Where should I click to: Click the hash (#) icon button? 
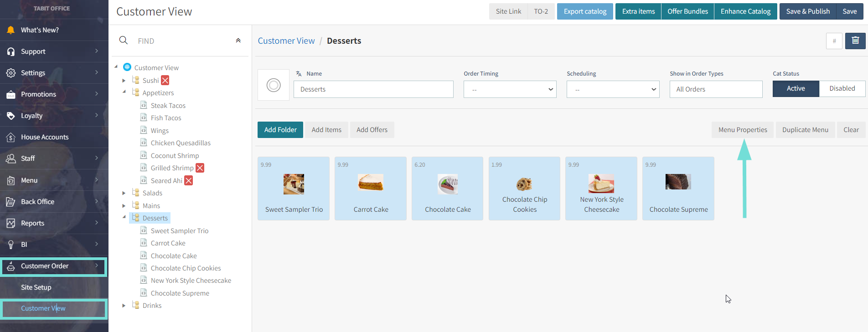834,41
